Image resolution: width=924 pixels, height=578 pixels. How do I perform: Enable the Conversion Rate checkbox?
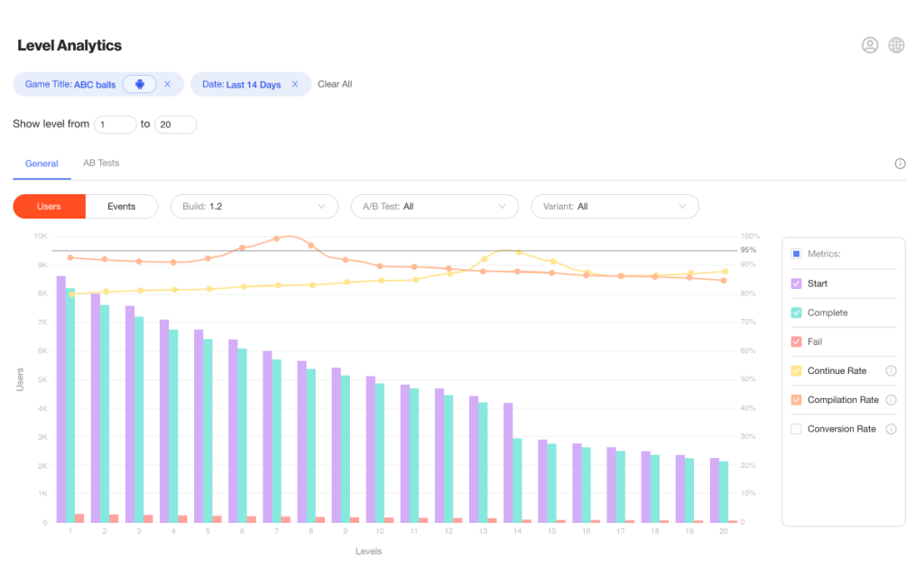point(796,429)
